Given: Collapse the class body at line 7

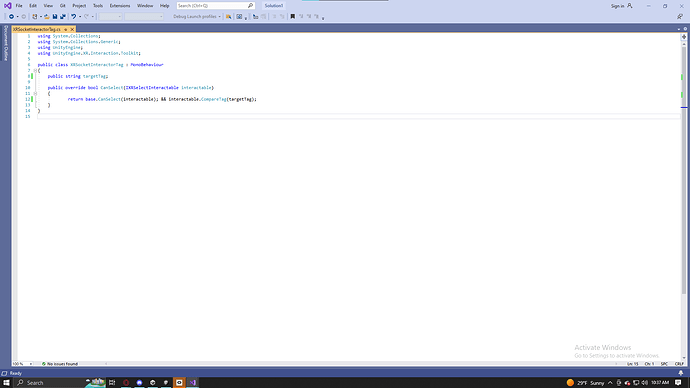Looking at the screenshot, I should coord(35,70).
